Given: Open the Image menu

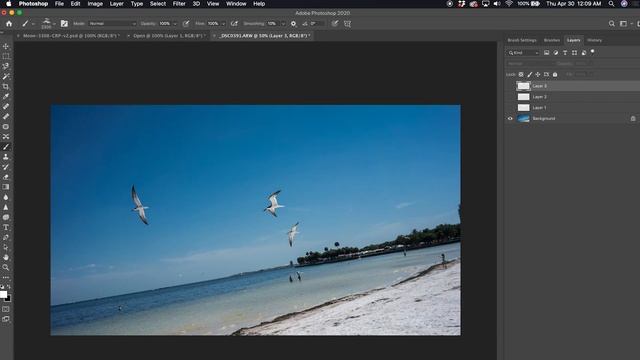Looking at the screenshot, I should pyautogui.click(x=95, y=4).
